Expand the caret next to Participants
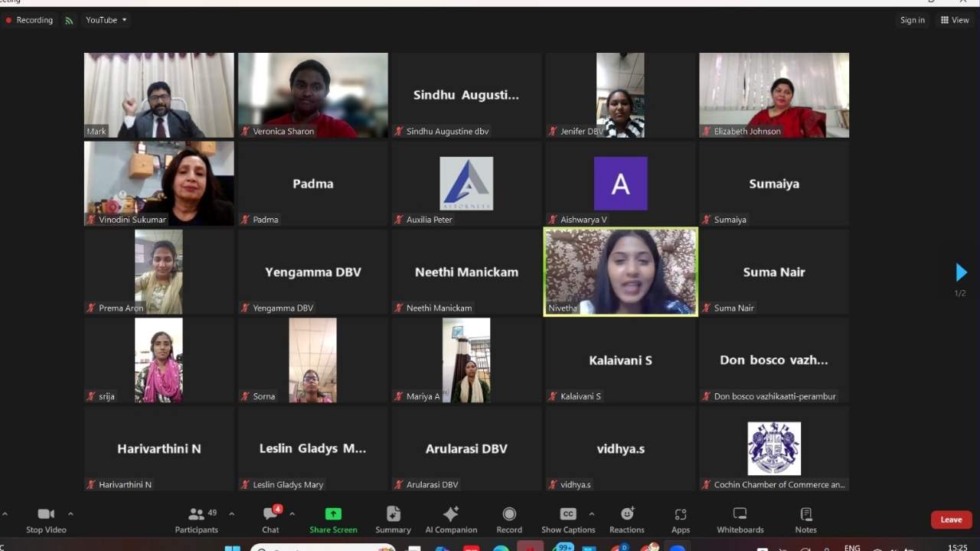Screen dimensions: 980x551 click(x=231, y=514)
